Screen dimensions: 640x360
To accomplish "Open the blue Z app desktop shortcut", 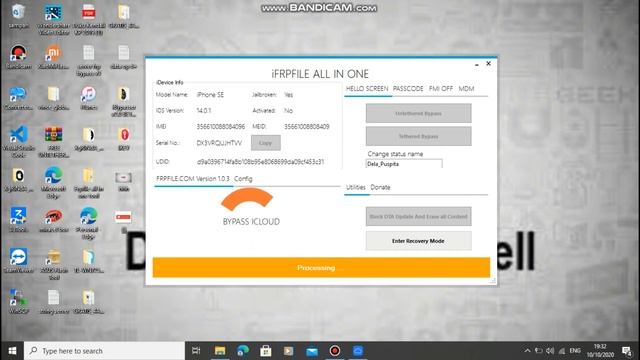I will [18, 220].
